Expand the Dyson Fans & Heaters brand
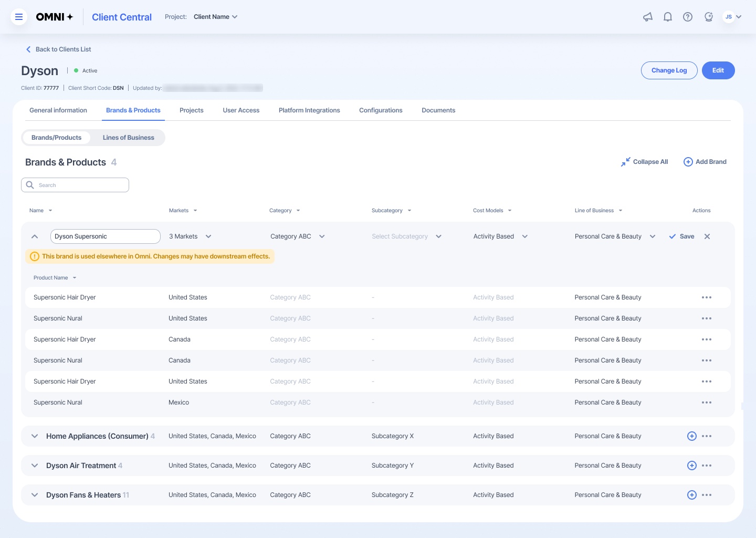The image size is (756, 538). (x=35, y=495)
